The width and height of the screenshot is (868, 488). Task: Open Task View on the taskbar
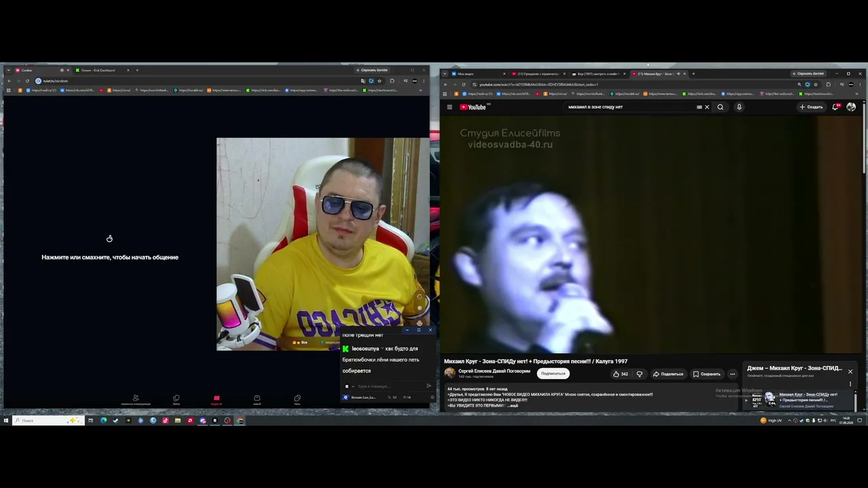90,421
